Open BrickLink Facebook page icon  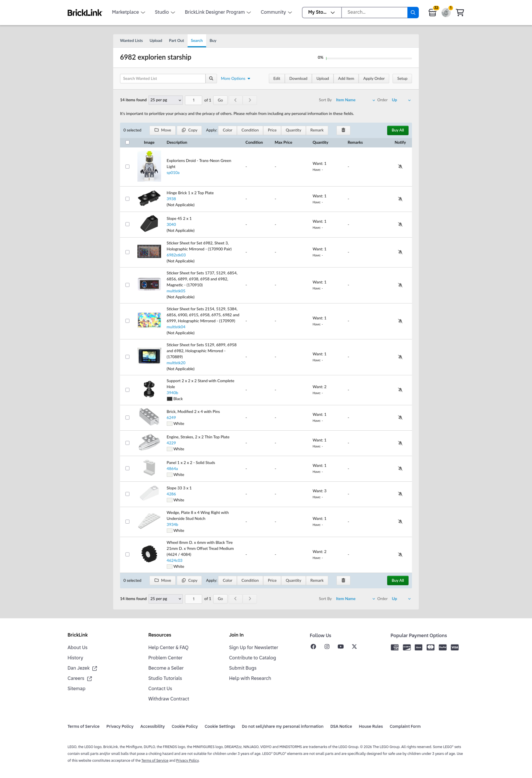point(313,646)
